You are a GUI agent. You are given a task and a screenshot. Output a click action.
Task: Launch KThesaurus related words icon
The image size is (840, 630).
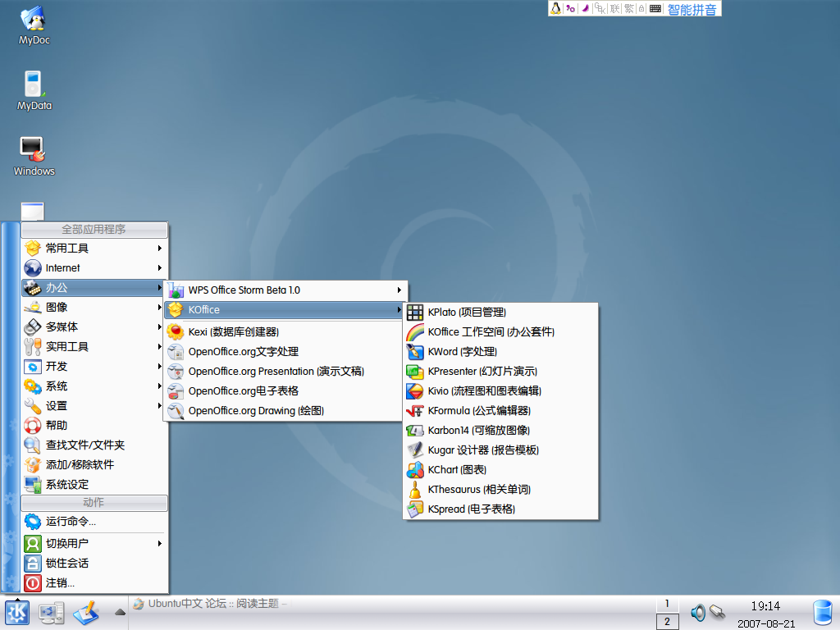(414, 490)
